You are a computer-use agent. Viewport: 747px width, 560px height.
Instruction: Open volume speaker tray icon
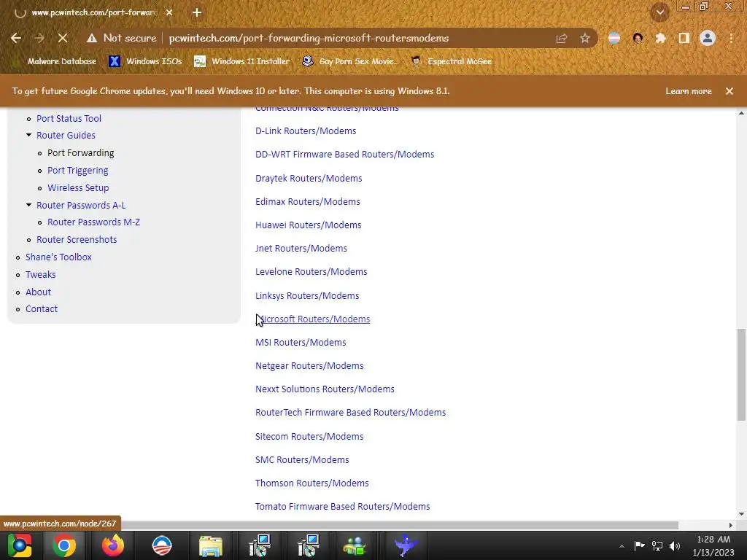[675, 545]
